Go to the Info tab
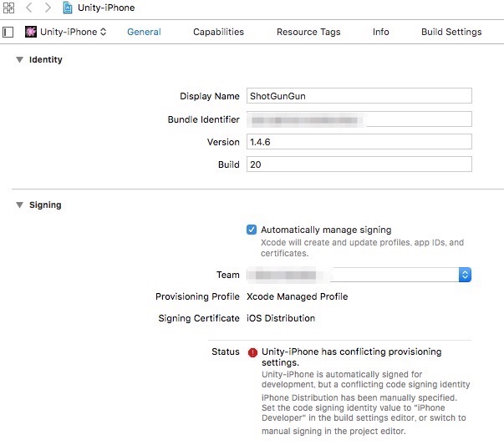The image size is (504, 445). point(380,32)
